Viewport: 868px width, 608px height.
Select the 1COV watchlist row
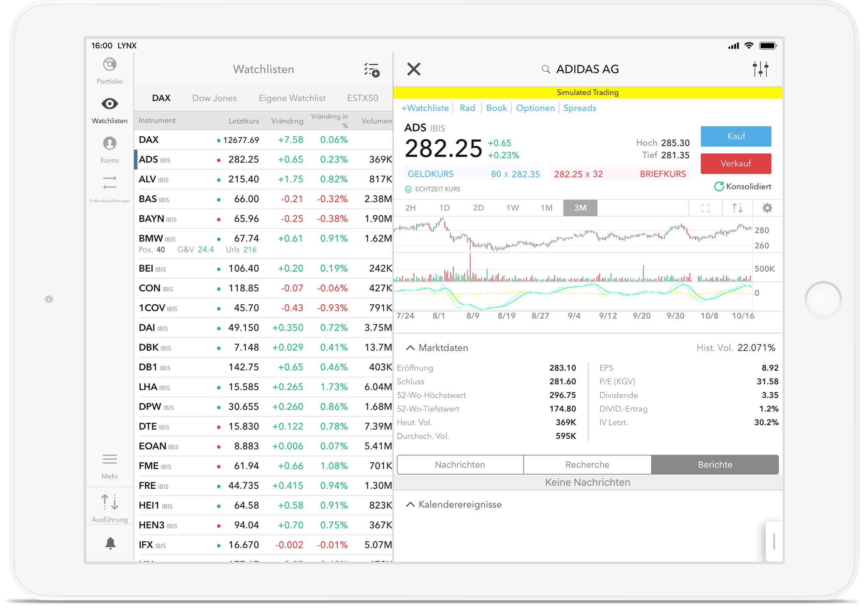(264, 308)
